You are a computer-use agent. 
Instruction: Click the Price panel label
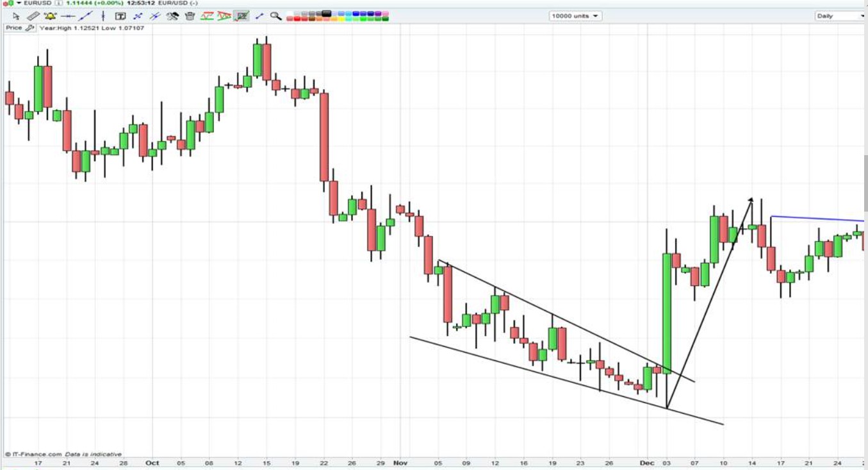pyautogui.click(x=13, y=28)
